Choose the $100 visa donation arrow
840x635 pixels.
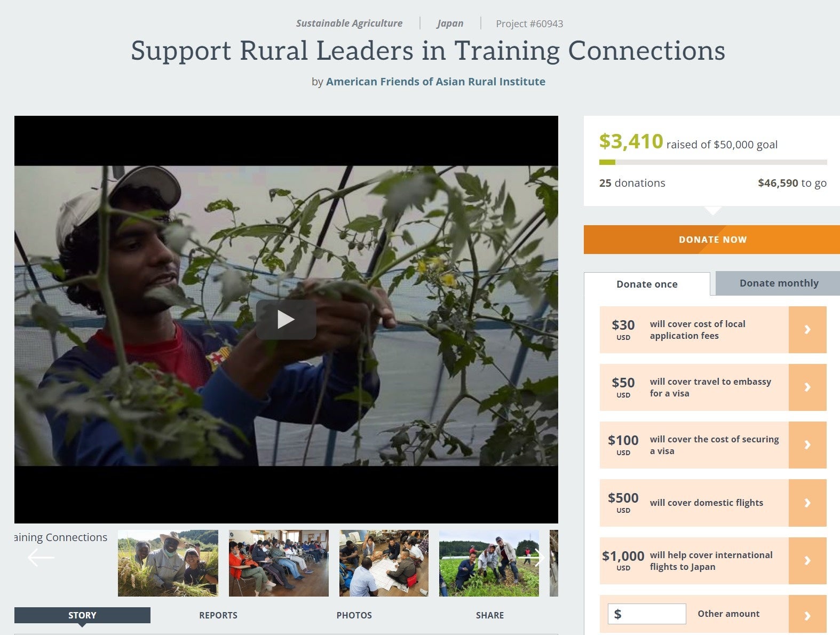tap(807, 445)
